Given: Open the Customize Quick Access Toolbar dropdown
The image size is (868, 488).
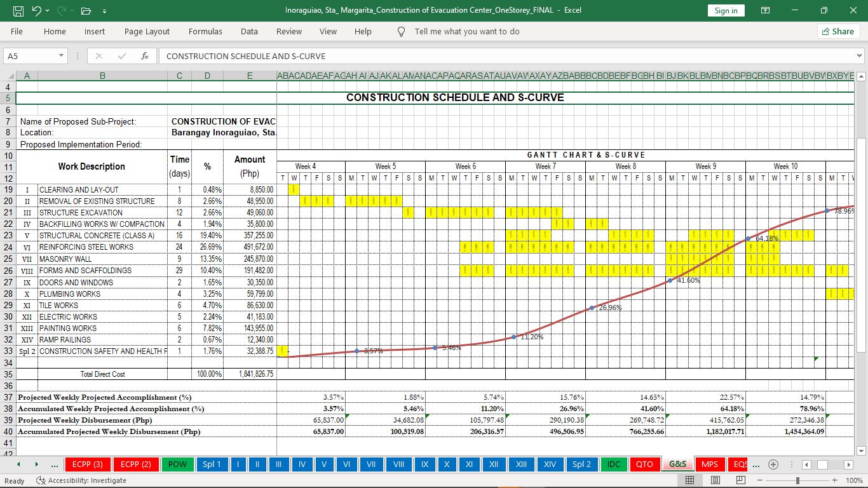Looking at the screenshot, I should (x=104, y=11).
